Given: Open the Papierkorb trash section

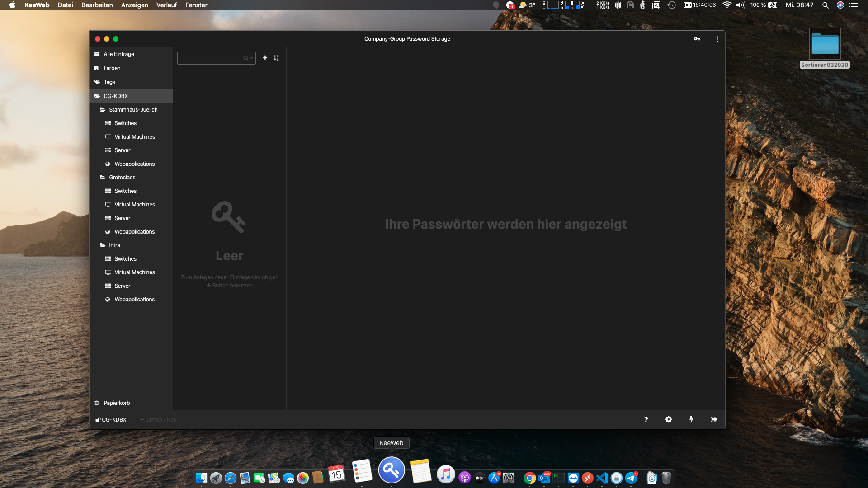Looking at the screenshot, I should tap(116, 403).
